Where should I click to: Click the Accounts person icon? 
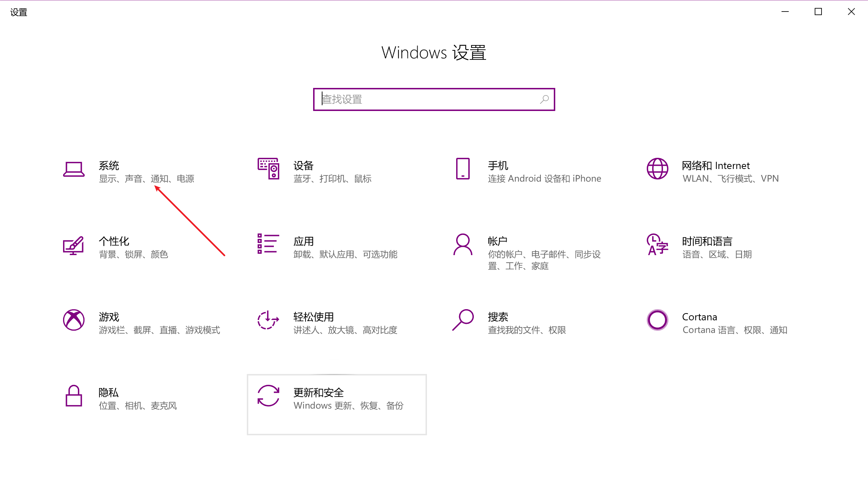coord(463,245)
